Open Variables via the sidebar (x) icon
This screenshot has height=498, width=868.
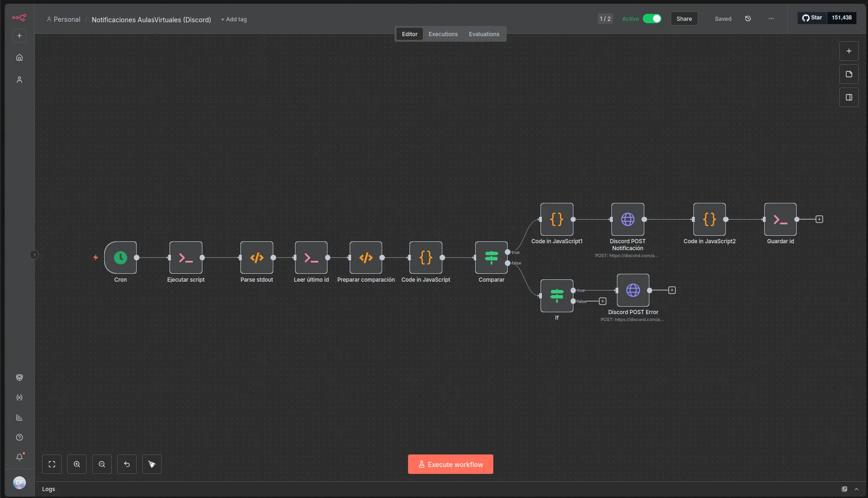pyautogui.click(x=19, y=398)
